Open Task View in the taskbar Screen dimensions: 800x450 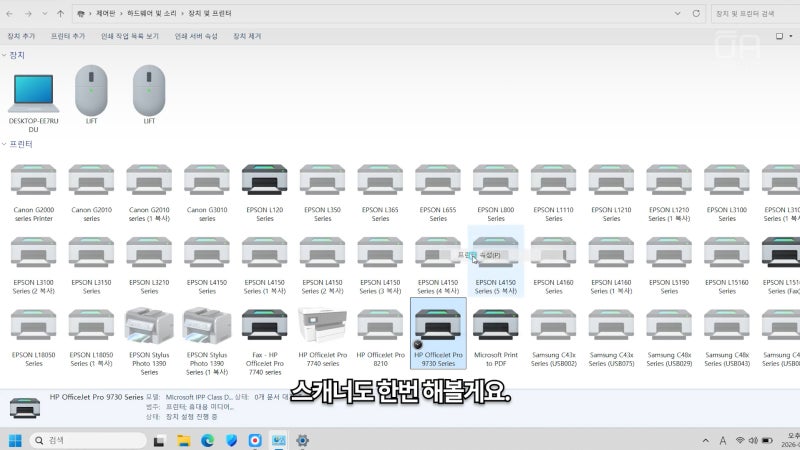click(x=159, y=440)
